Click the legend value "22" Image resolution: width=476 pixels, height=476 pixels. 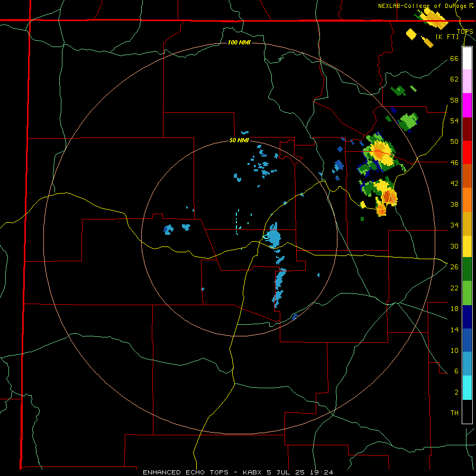[x=454, y=288]
